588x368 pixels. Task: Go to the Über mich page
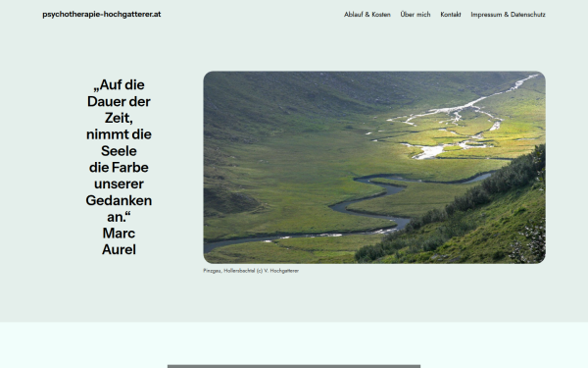[416, 15]
